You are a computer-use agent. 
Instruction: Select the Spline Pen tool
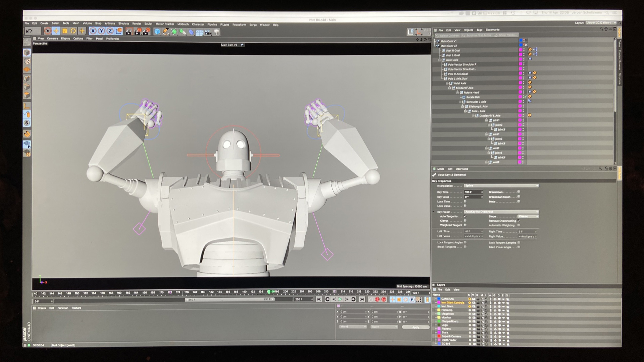pyautogui.click(x=166, y=32)
